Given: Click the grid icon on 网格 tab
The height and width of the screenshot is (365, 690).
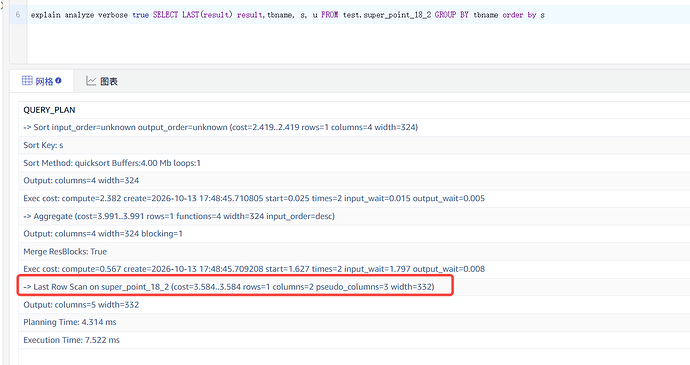Looking at the screenshot, I should tap(27, 81).
